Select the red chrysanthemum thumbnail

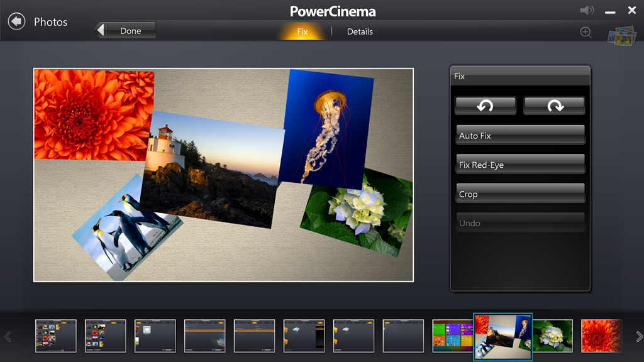coord(601,336)
